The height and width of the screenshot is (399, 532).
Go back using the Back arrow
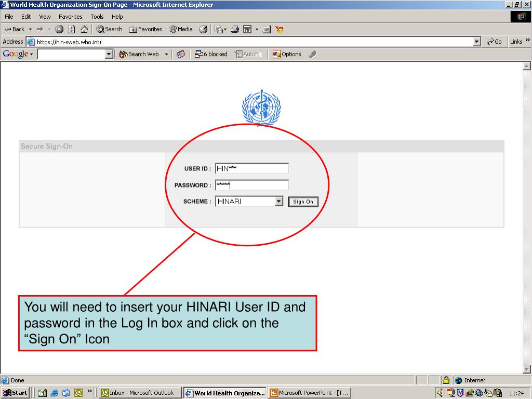[x=14, y=29]
